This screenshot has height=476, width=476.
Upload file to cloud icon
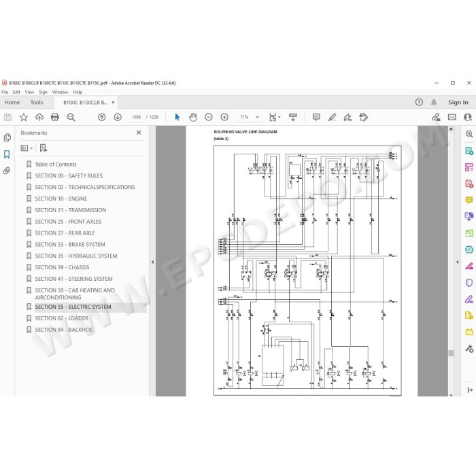pos(39,117)
